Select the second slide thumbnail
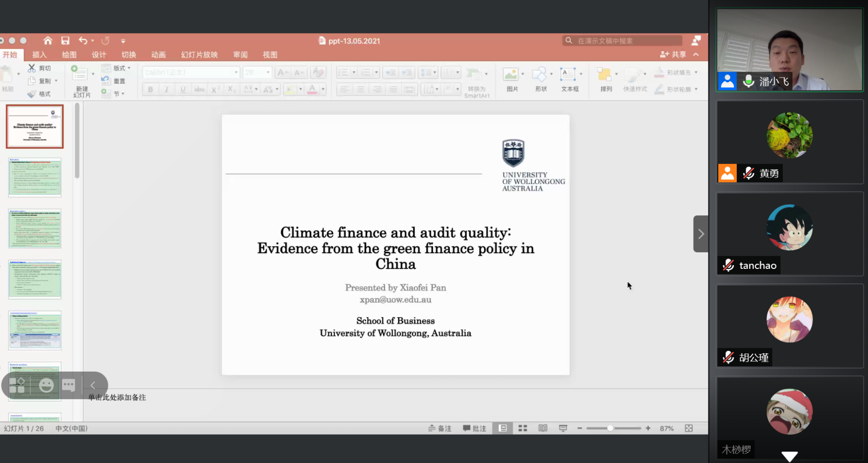The image size is (868, 463). point(35,178)
